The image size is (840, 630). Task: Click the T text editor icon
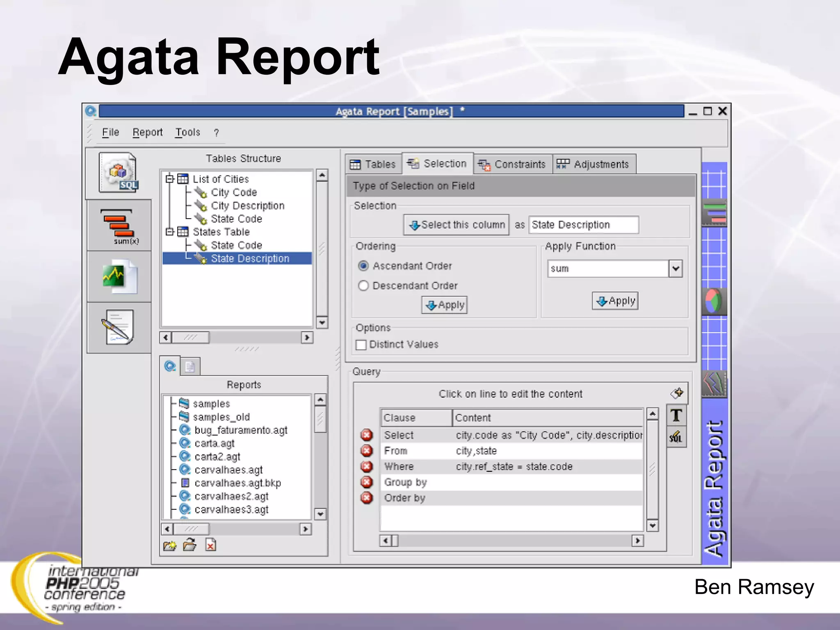[x=676, y=415]
